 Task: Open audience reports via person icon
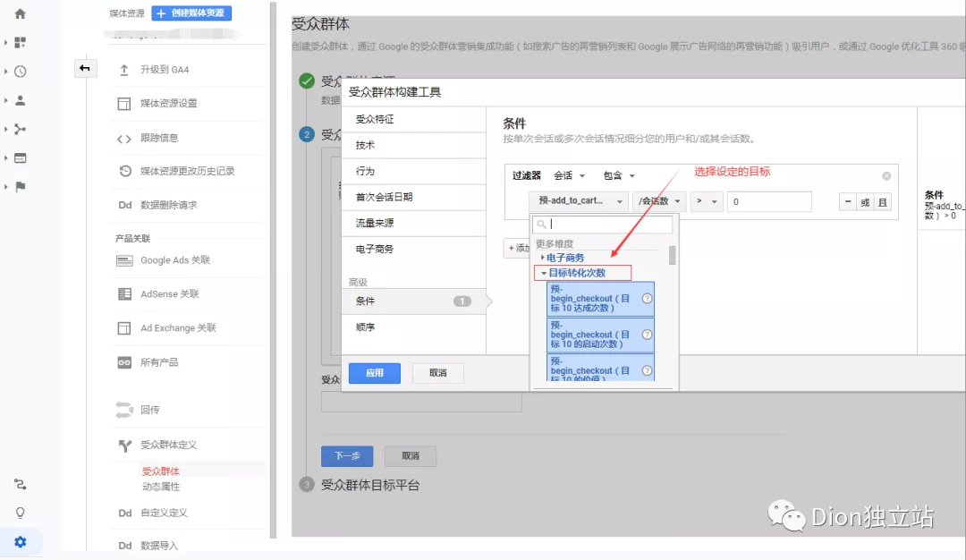[21, 100]
